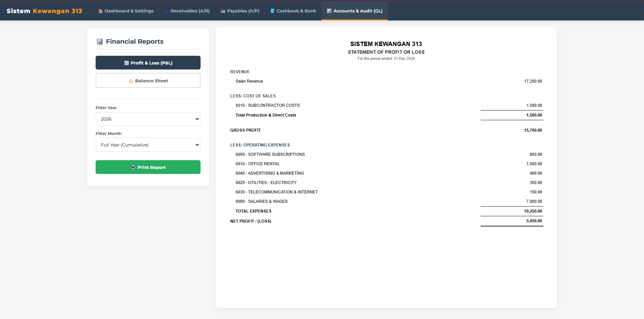Click the chart icon on the Profit & Loss button

coord(126,63)
